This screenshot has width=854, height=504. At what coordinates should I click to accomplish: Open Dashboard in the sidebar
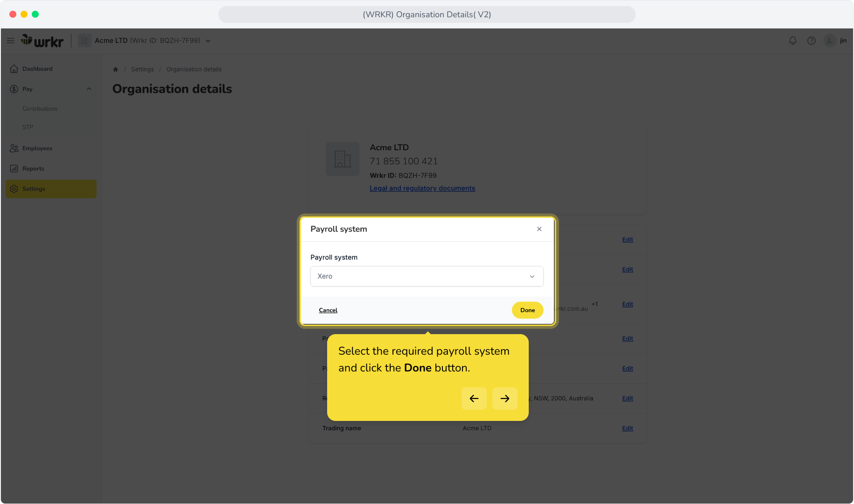[51, 69]
